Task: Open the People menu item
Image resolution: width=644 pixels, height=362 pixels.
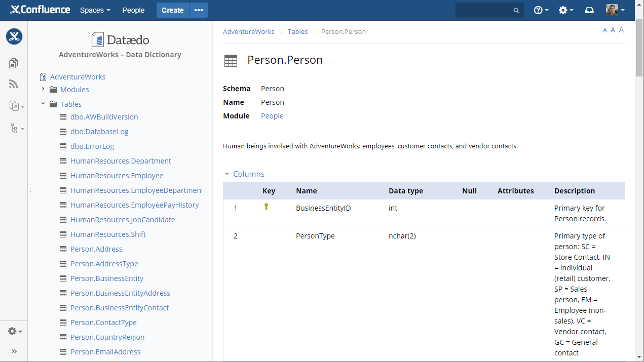Action: click(133, 10)
